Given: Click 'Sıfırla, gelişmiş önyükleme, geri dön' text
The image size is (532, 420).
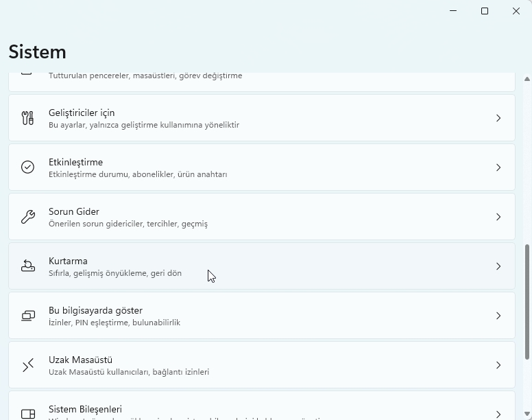Looking at the screenshot, I should (x=115, y=273).
